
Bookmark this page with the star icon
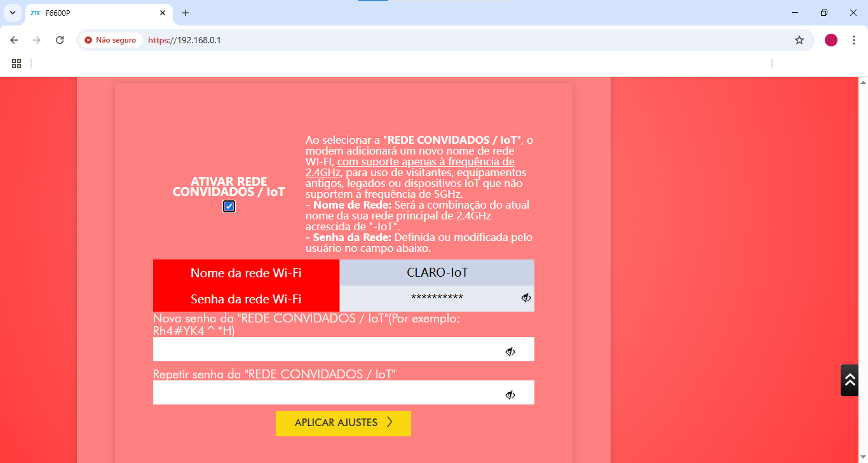click(x=799, y=40)
